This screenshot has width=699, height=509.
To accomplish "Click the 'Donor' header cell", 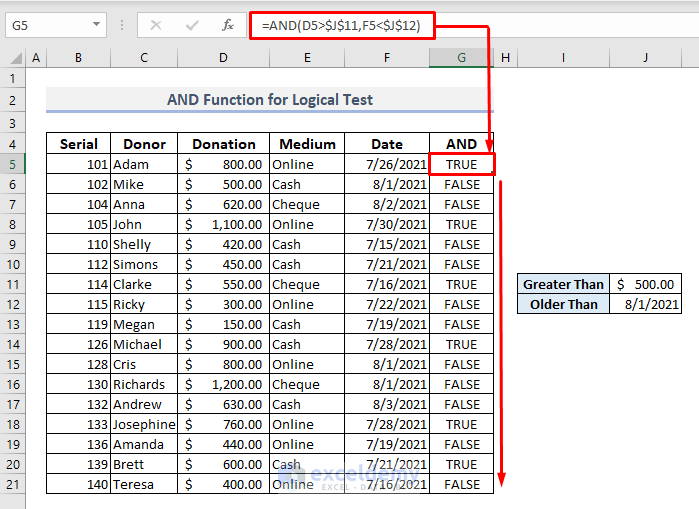I will pos(144,144).
